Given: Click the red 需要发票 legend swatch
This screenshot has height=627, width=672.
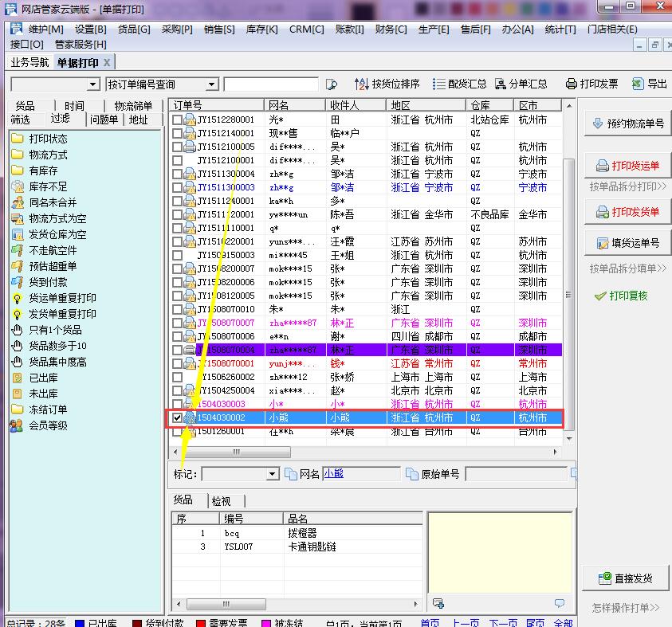Looking at the screenshot, I should tap(201, 624).
